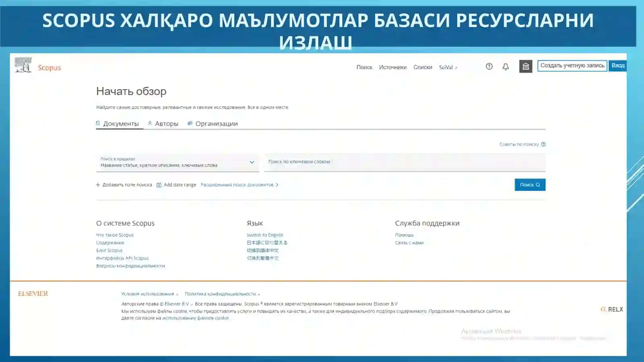Click Switch to English link
The height and width of the screenshot is (362, 644).
click(265, 235)
